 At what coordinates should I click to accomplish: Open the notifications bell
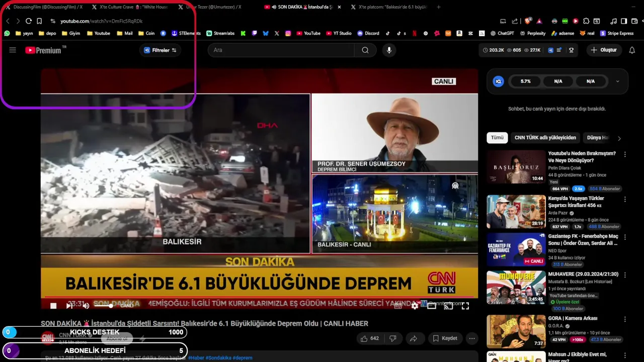point(632,50)
